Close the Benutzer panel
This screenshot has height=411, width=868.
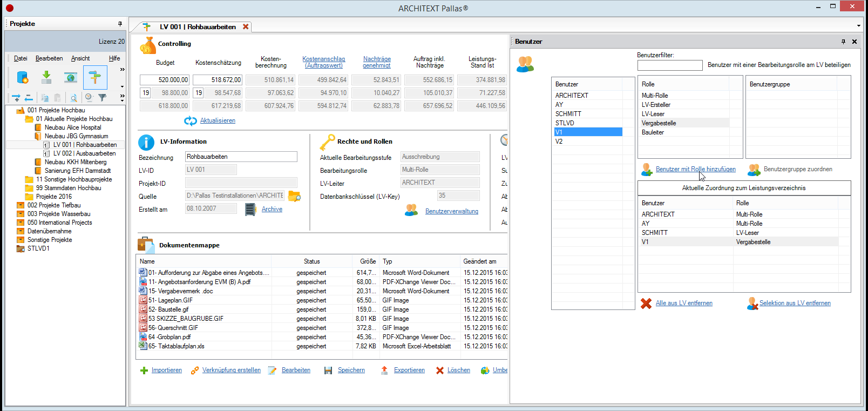855,42
